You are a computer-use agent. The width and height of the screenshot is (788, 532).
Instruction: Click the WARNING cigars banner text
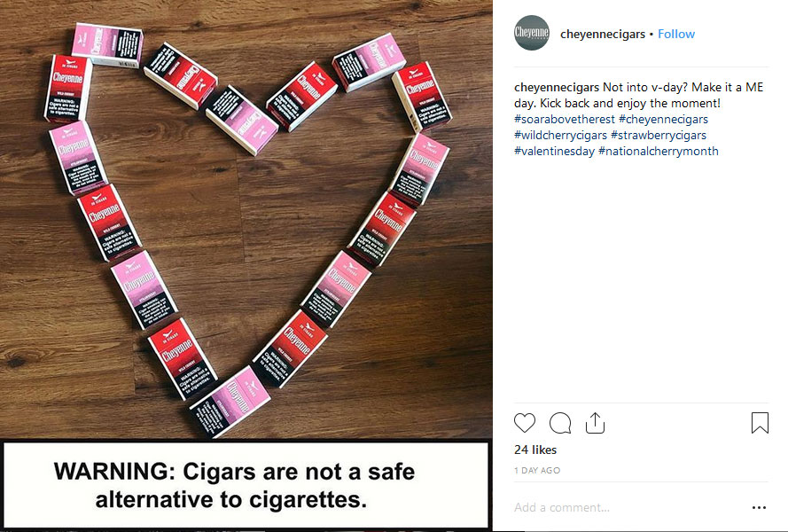click(234, 485)
